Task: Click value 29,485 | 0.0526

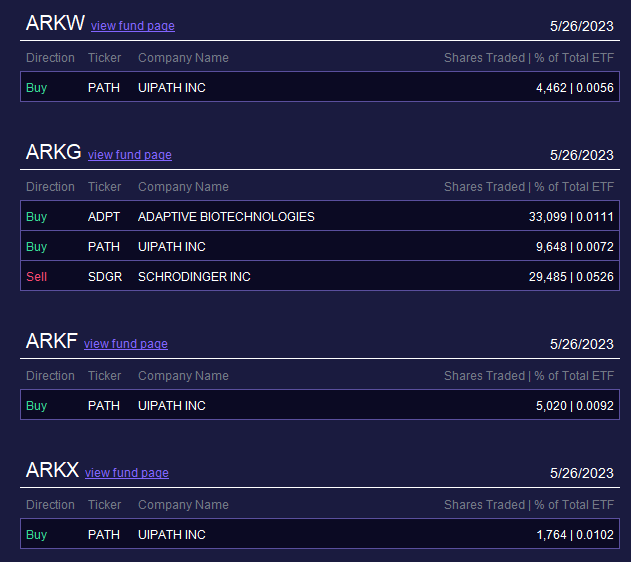Action: point(571,277)
